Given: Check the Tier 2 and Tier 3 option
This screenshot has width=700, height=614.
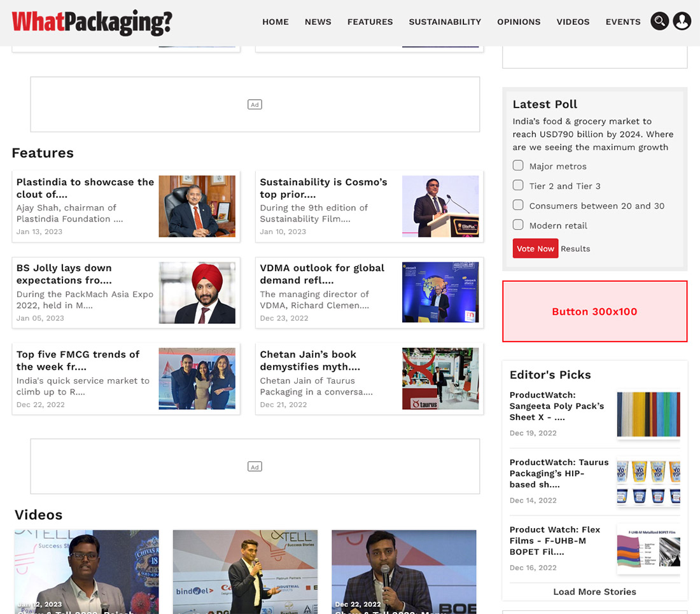Looking at the screenshot, I should tap(518, 185).
